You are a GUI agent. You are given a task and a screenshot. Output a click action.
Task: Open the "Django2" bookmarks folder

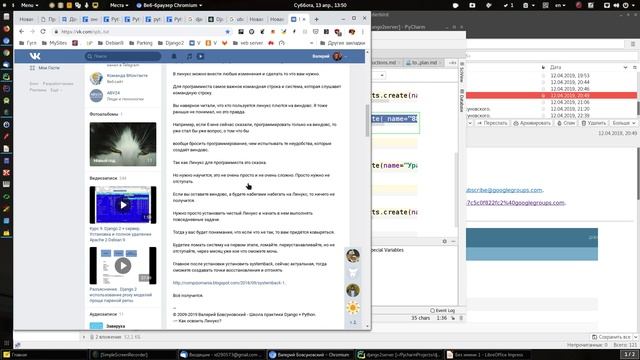(171, 43)
